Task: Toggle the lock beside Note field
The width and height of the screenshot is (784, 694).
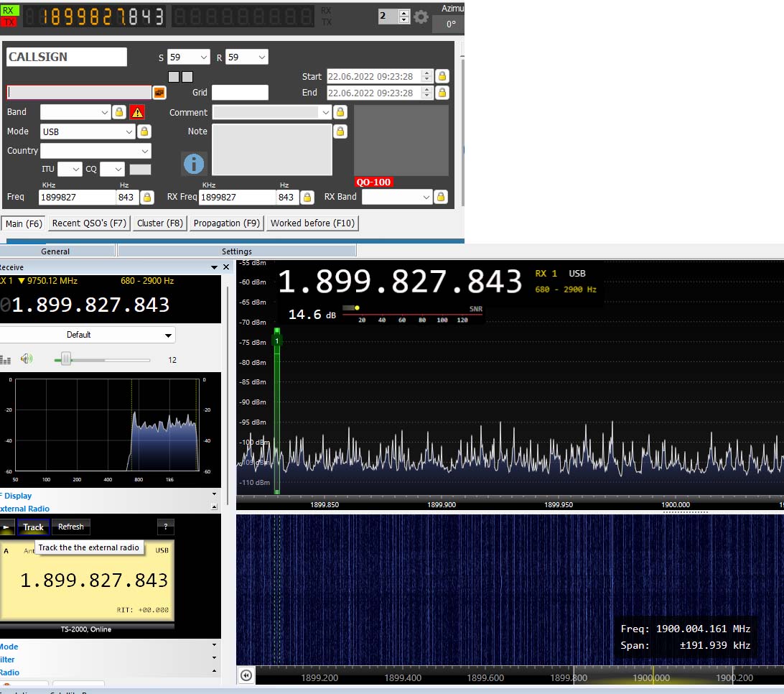Action: (340, 131)
